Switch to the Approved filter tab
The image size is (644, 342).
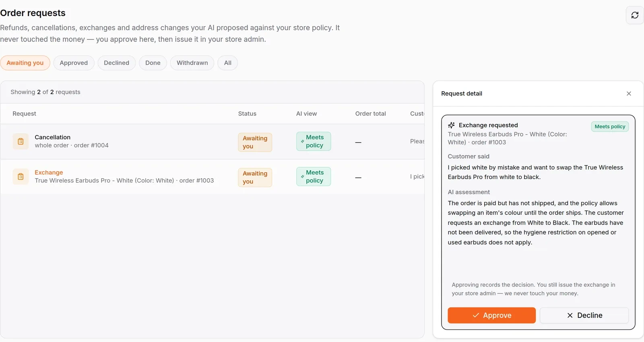(x=74, y=63)
